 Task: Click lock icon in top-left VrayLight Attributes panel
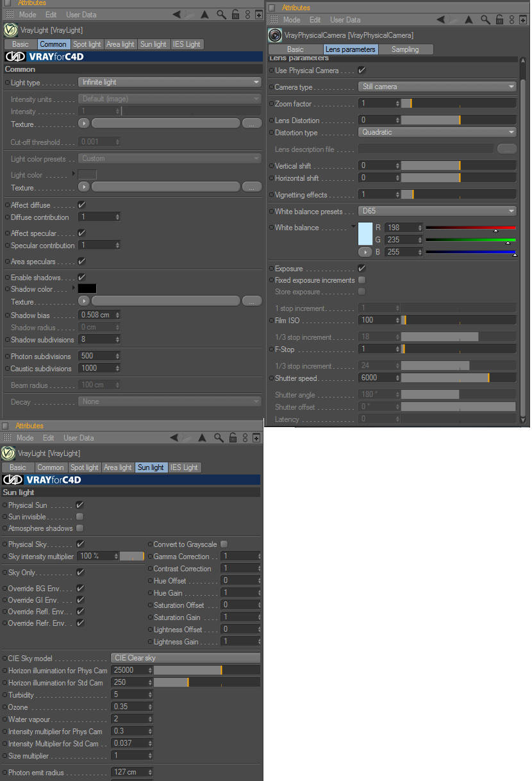235,14
